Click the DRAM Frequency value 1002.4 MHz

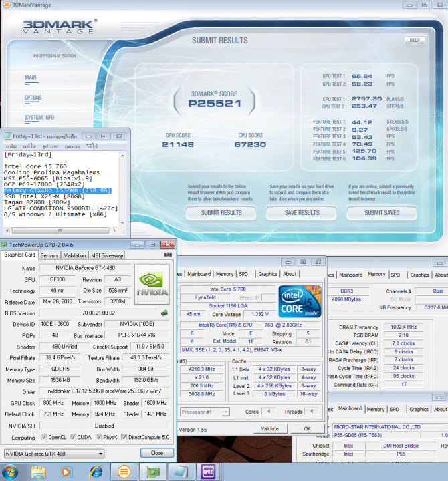click(x=403, y=327)
